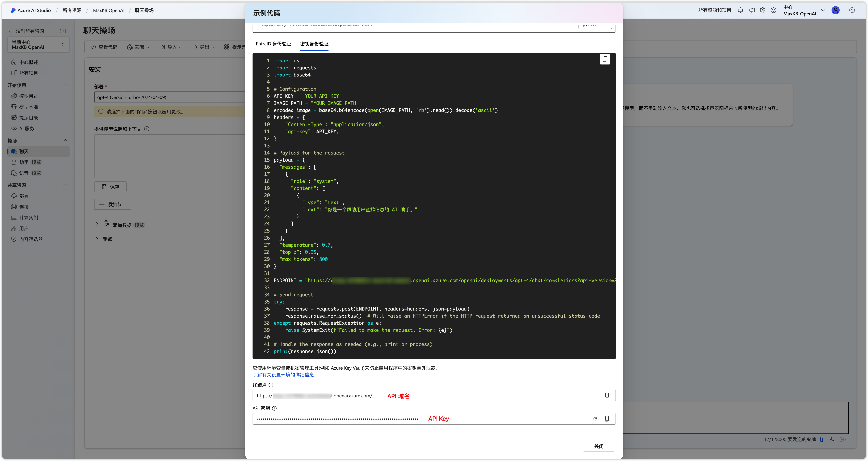Open the settings gear menu

(762, 10)
